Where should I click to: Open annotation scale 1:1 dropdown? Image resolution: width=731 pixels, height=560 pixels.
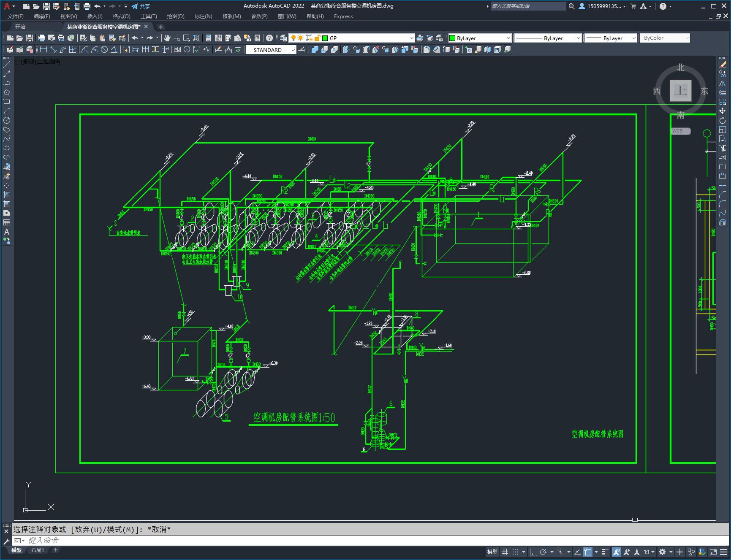[x=649, y=552]
